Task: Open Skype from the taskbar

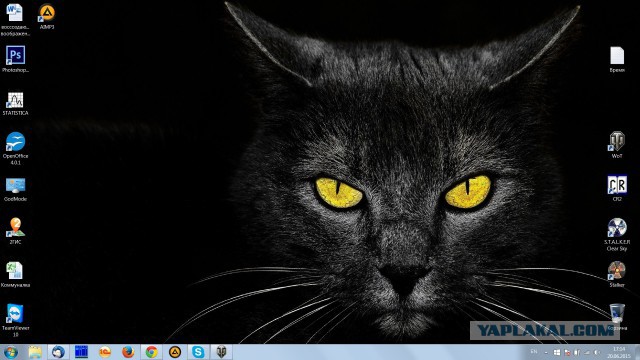Action: point(198,352)
